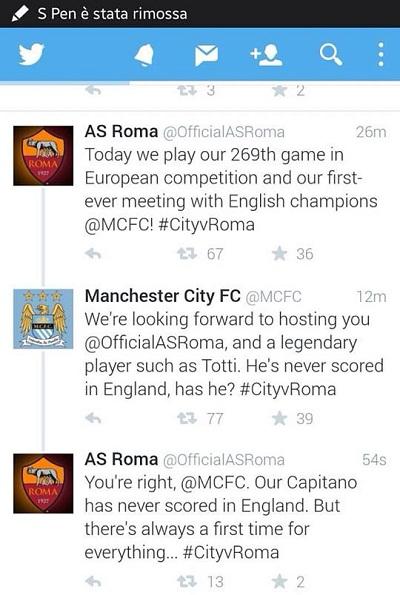Screen dimensions: 400x595
Task: Open the three-dot overflow menu
Action: pos(380,55)
